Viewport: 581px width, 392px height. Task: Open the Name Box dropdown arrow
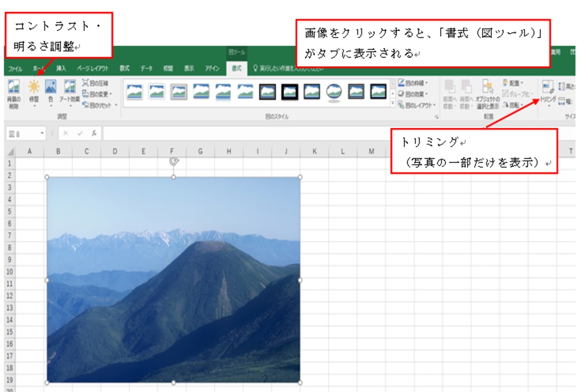click(x=42, y=133)
